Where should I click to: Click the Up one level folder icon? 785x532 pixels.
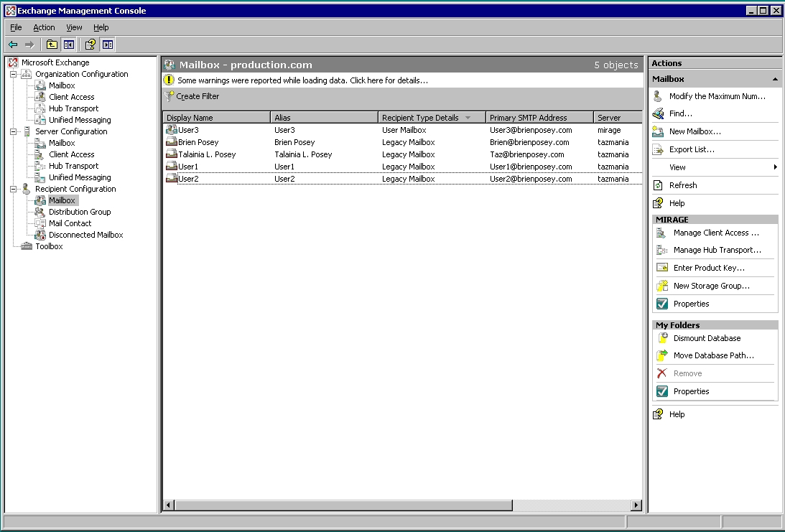point(52,45)
